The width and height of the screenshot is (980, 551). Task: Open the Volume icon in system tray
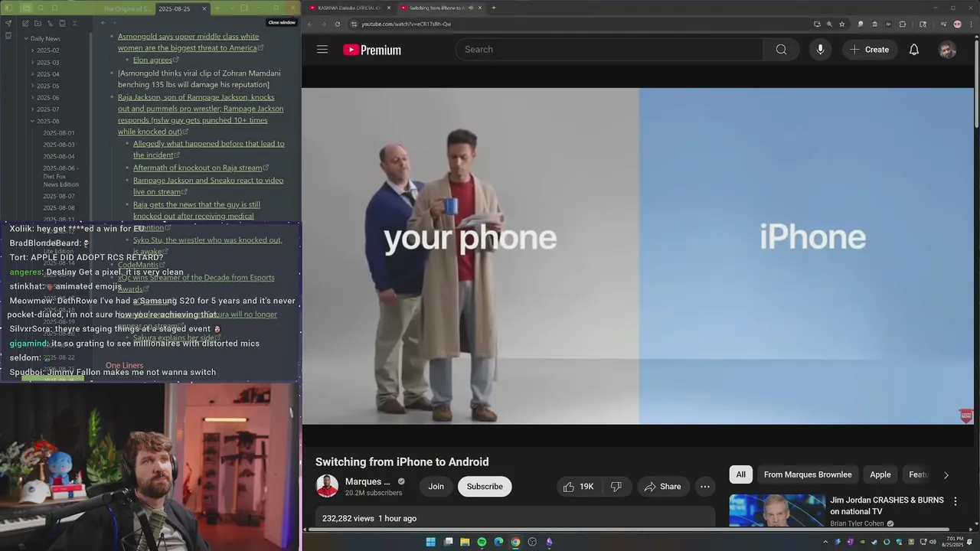point(933,542)
